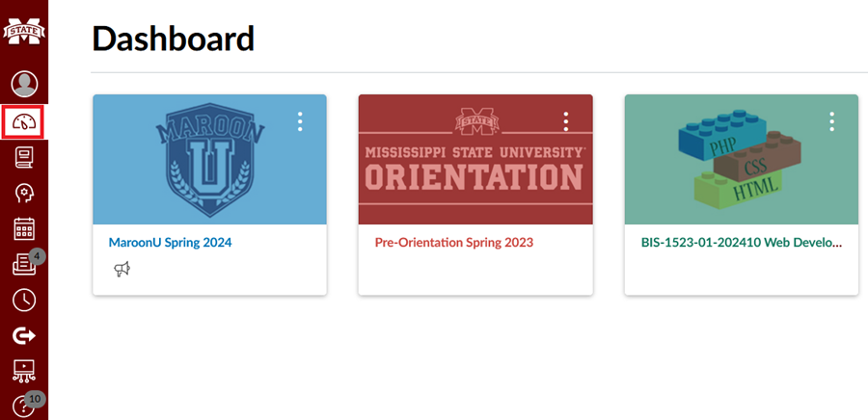
Task: Select the Dashboard speedometer icon
Action: click(24, 121)
